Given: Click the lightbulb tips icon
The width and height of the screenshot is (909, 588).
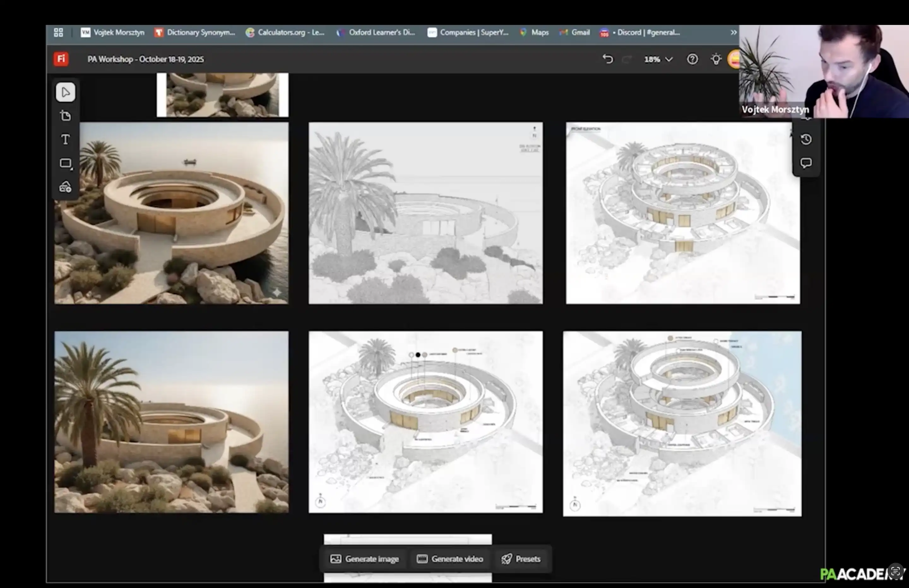Looking at the screenshot, I should (716, 59).
